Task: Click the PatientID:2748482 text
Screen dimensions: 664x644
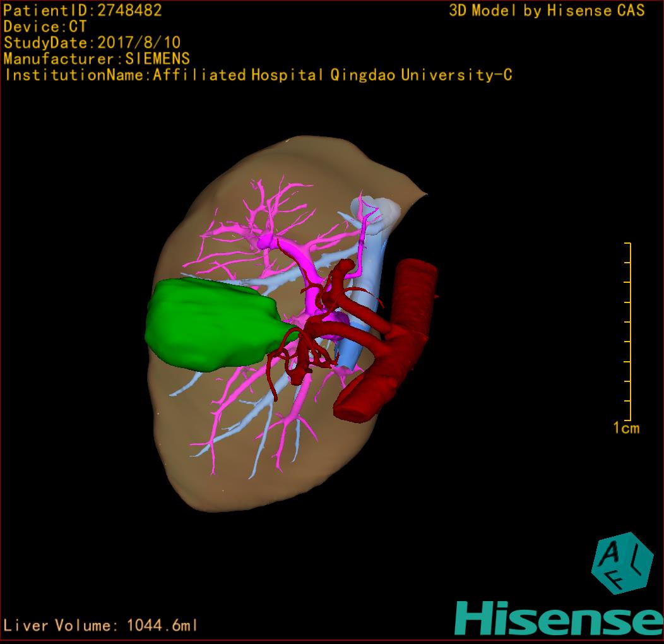Action: point(83,10)
